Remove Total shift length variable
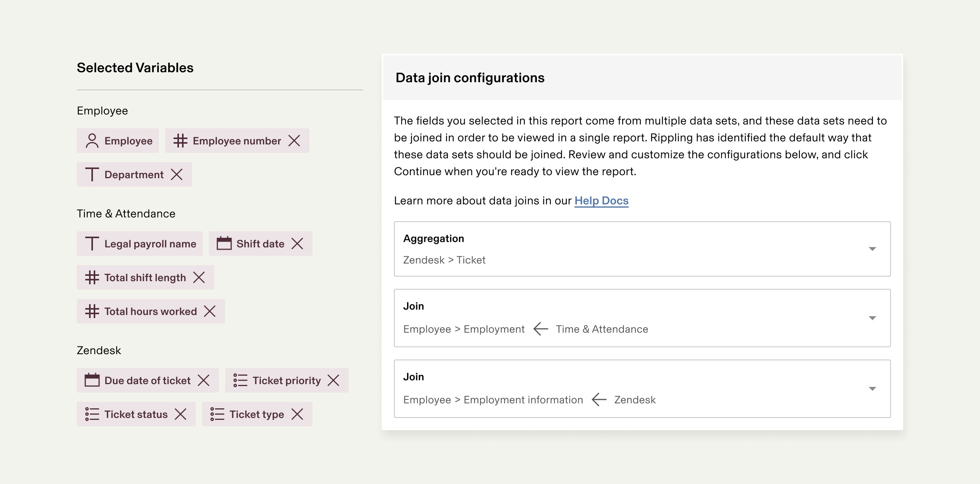The width and height of the screenshot is (980, 484). point(199,277)
